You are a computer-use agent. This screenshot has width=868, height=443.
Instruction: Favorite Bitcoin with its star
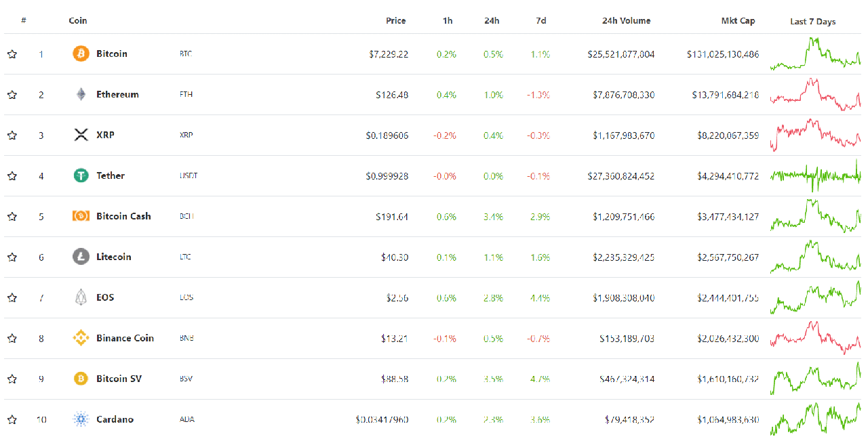[x=12, y=54]
